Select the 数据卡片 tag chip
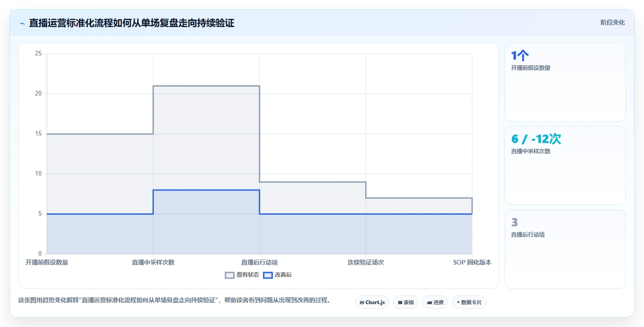Image resolution: width=644 pixels, height=327 pixels. 469,302
